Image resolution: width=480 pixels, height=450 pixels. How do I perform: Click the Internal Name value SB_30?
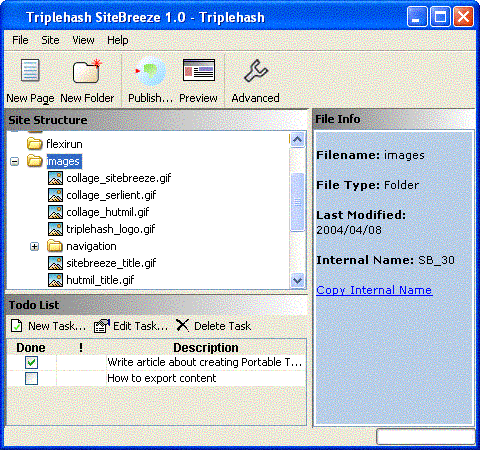point(436,260)
